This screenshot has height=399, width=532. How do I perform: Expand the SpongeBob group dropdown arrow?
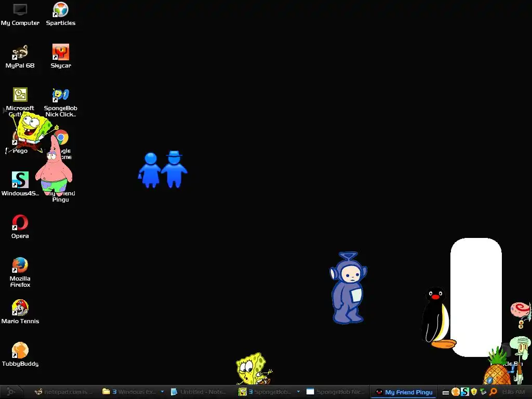[x=298, y=392]
